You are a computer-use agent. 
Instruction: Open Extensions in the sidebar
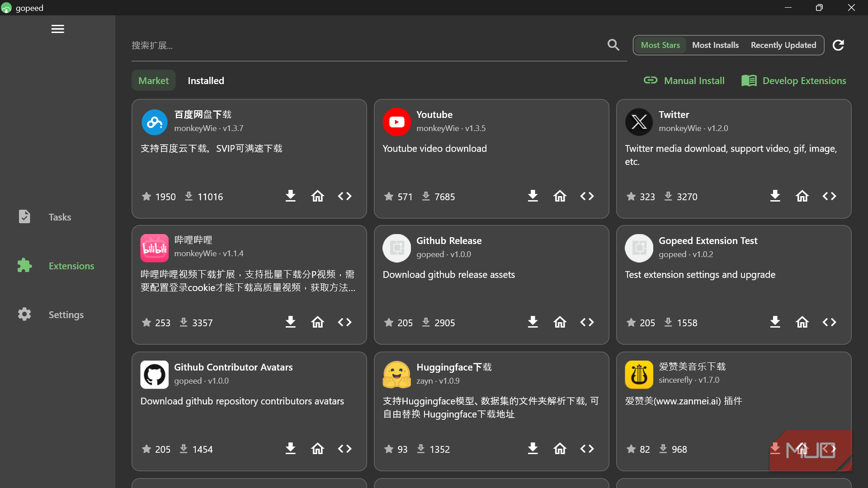57,266
